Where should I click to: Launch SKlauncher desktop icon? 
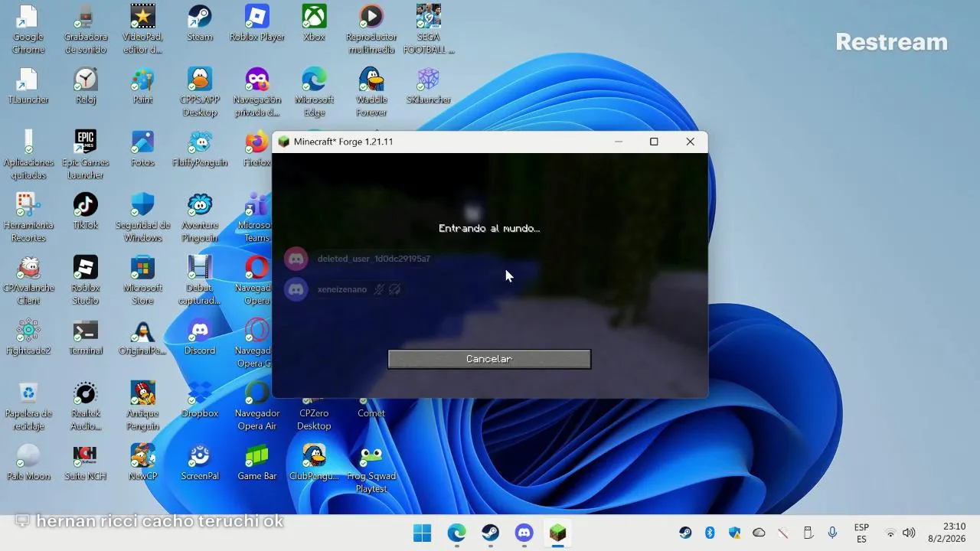tap(429, 86)
